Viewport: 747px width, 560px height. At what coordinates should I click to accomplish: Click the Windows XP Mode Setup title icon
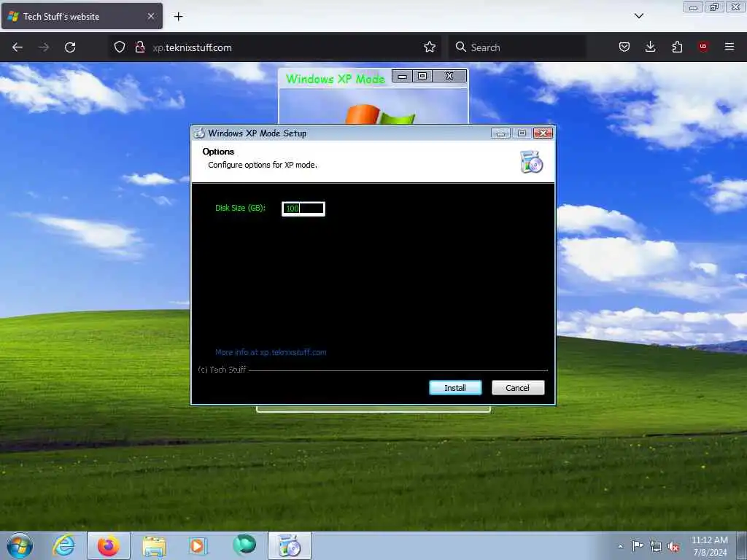point(199,133)
